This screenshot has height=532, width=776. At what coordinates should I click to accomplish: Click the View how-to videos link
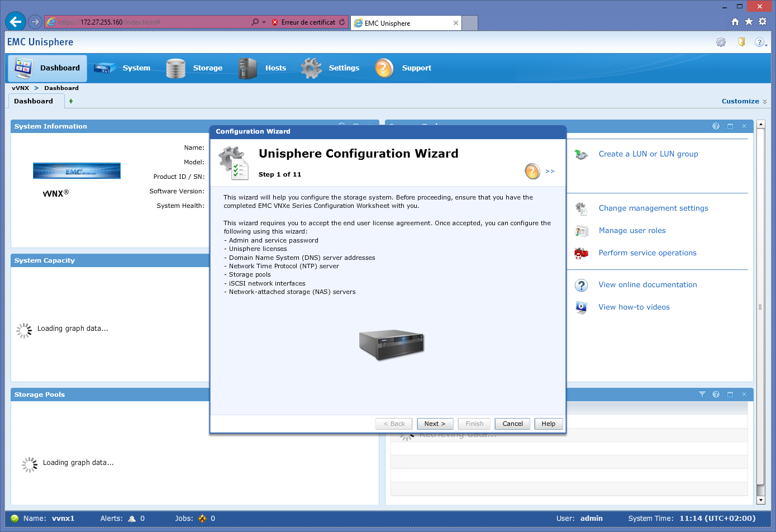pyautogui.click(x=634, y=307)
